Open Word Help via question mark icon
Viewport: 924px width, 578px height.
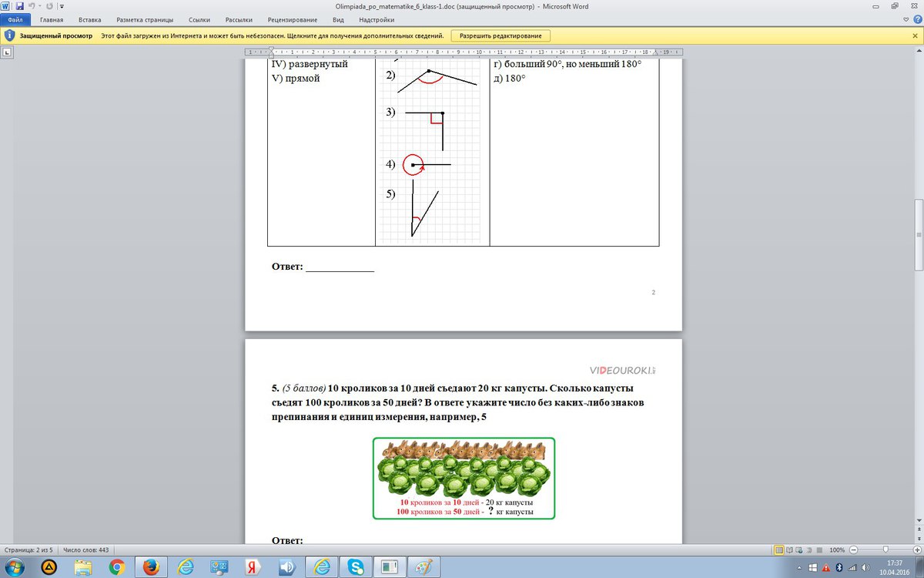pyautogui.click(x=916, y=19)
